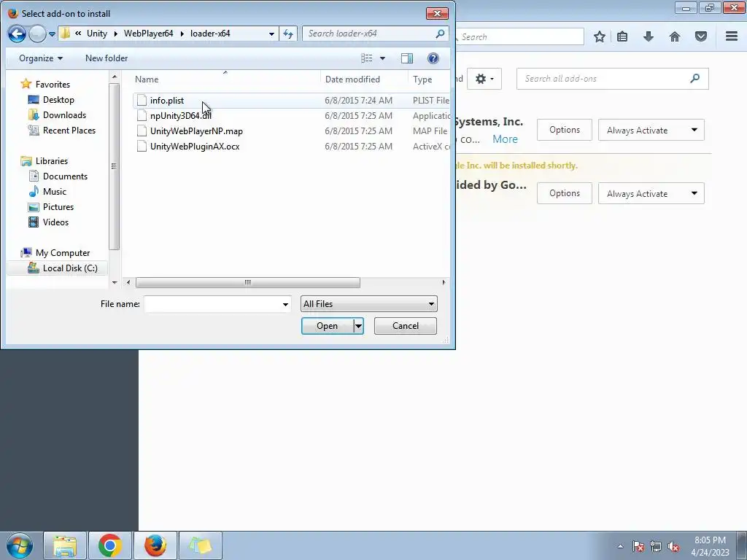
Task: Toggle the preview pane icon
Action: [x=407, y=58]
